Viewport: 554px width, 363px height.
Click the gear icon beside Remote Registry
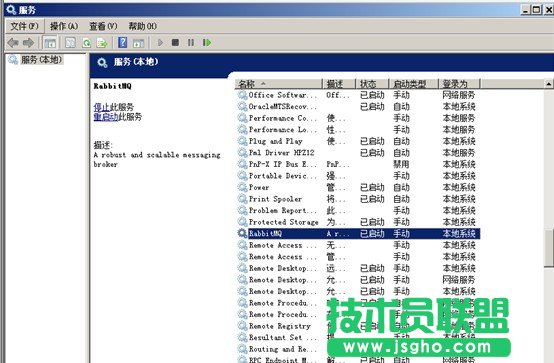click(x=242, y=326)
